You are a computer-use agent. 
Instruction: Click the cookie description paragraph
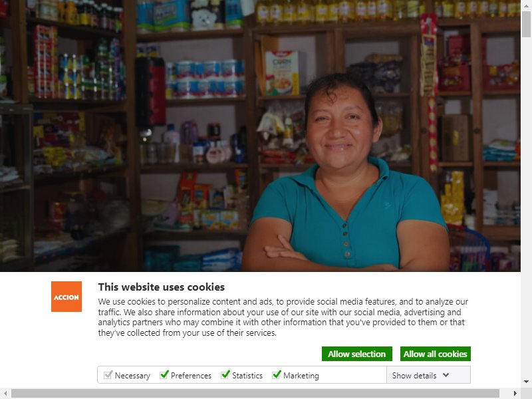283,317
